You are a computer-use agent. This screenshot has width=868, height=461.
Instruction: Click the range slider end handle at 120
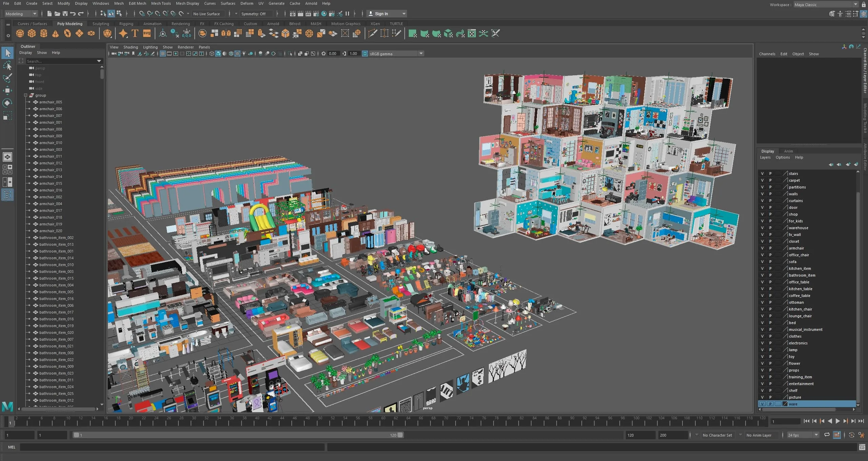(x=400, y=435)
